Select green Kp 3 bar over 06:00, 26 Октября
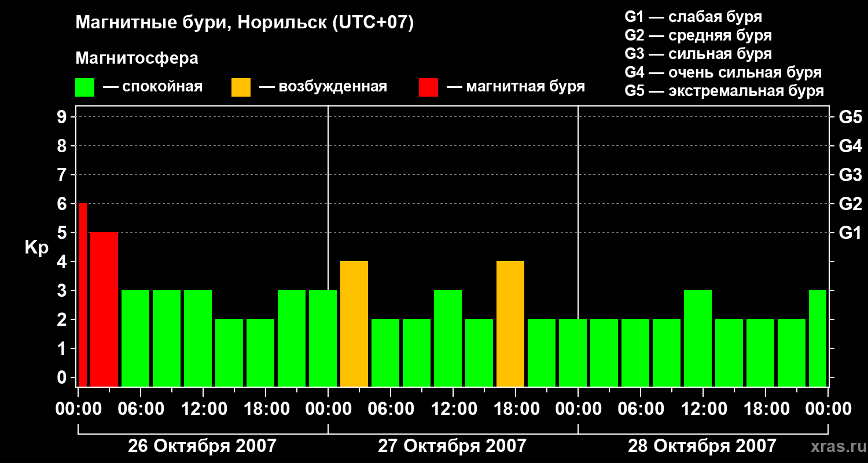868x463 pixels. (135, 338)
